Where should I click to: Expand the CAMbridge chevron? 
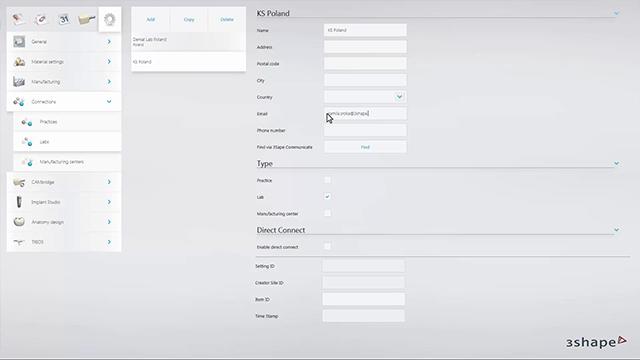pyautogui.click(x=109, y=182)
